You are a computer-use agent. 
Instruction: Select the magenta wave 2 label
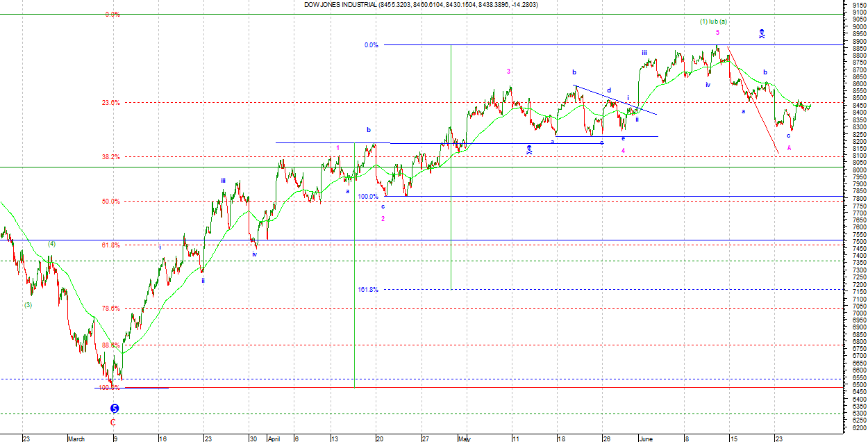point(383,218)
